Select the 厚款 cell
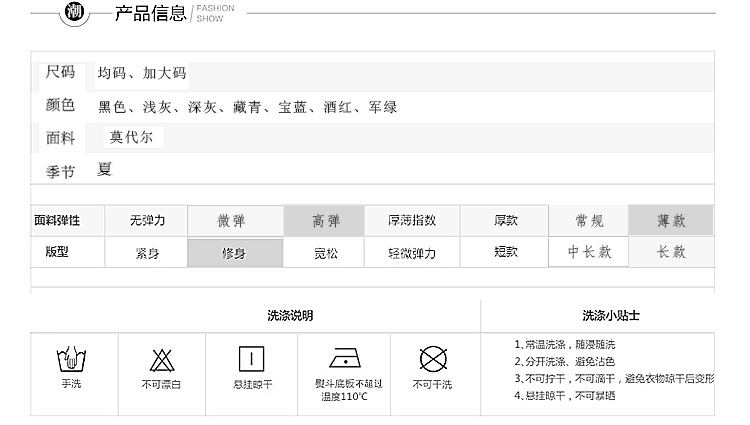Image resolution: width=750 pixels, height=425 pixels. coord(504,220)
